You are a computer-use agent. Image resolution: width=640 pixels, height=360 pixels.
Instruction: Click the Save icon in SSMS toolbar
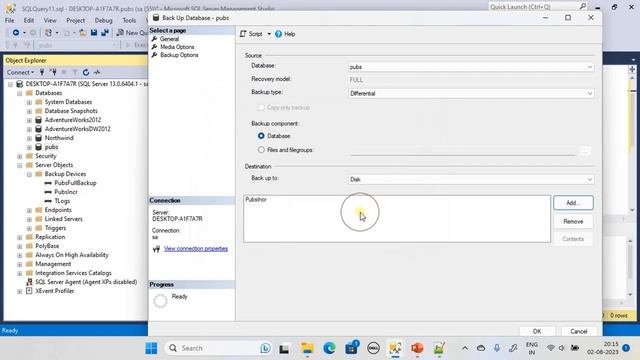(94, 33)
